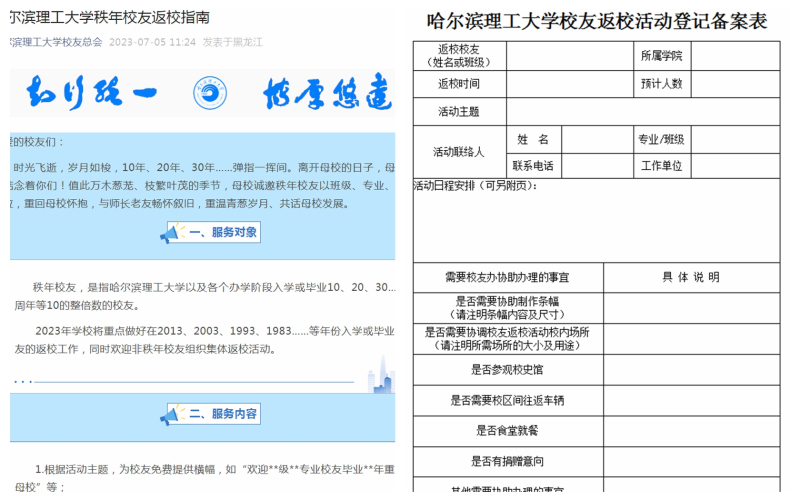800x500 pixels.
Task: Click megaphone icon beside 服务内容 heading
Action: pos(176,414)
